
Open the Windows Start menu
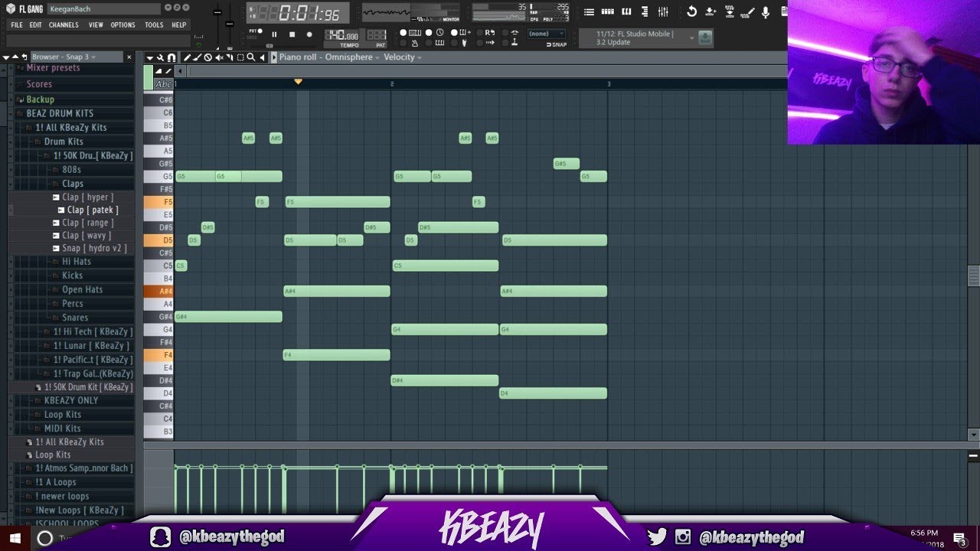pos(14,538)
